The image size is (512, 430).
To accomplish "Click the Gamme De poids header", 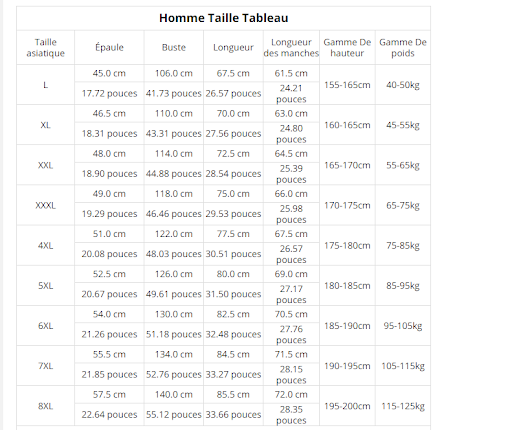I will (403, 48).
